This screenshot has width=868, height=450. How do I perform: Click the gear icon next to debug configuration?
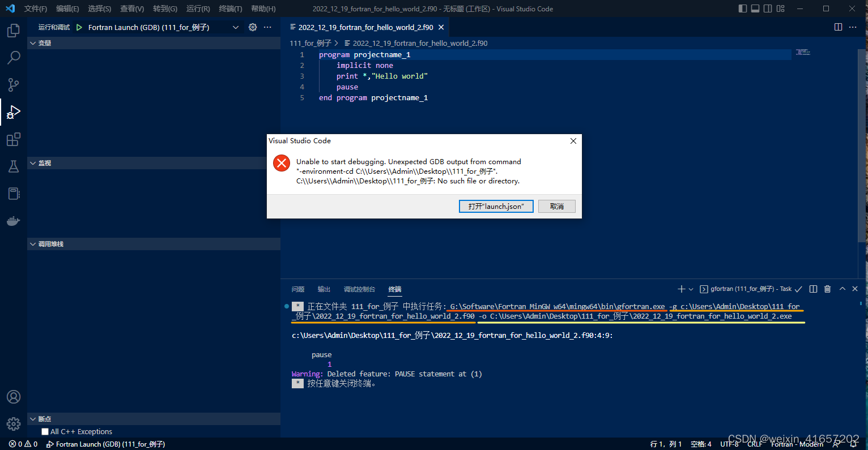pyautogui.click(x=253, y=27)
